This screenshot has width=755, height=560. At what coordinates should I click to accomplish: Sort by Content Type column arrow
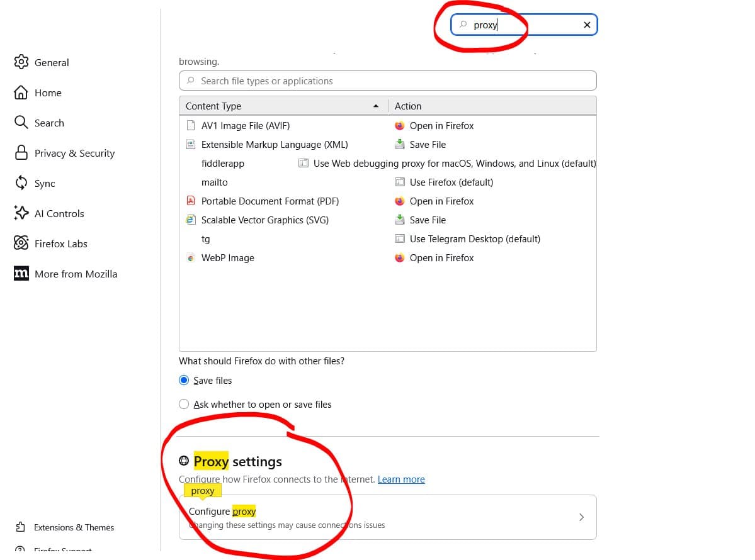(375, 106)
